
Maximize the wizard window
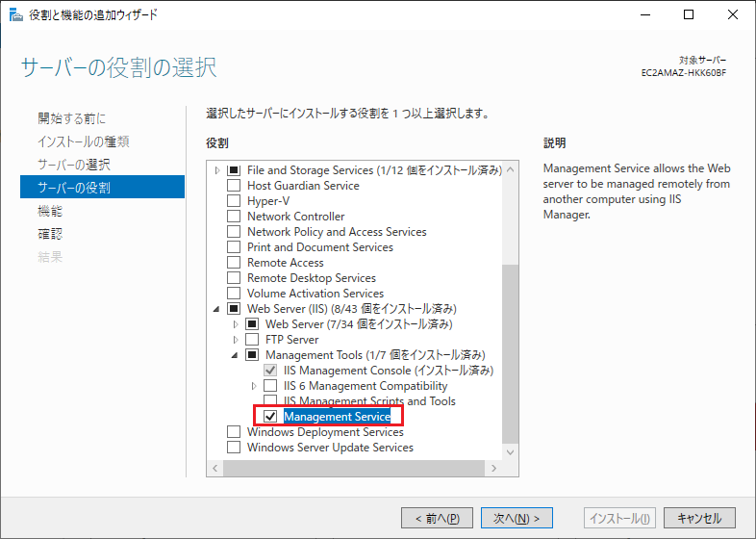click(x=689, y=14)
